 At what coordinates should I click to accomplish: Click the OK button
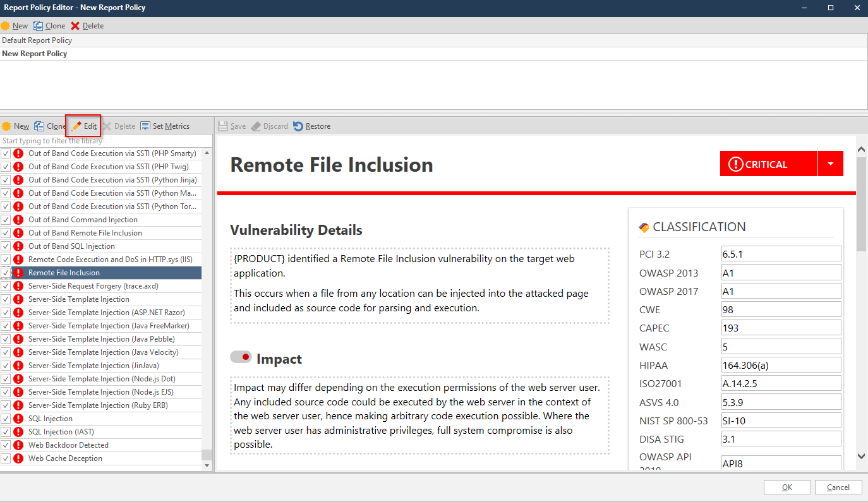point(787,487)
